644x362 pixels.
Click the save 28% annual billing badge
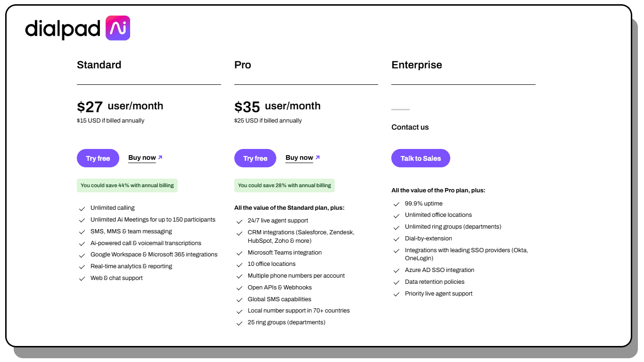pos(284,185)
